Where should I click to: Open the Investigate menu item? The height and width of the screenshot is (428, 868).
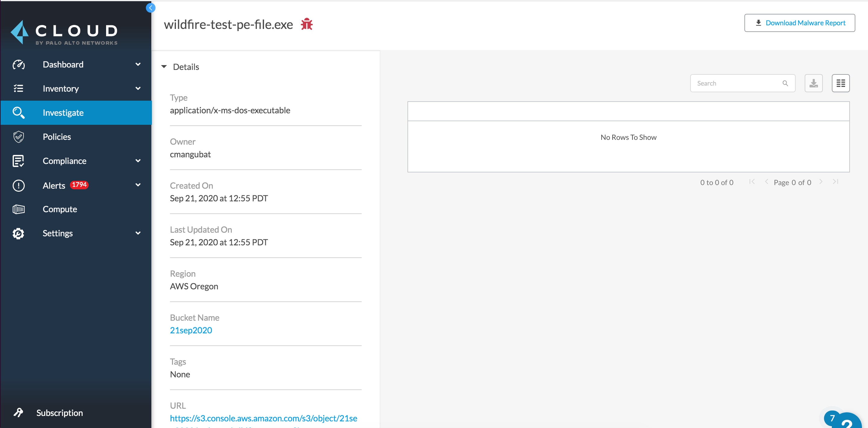pos(63,112)
